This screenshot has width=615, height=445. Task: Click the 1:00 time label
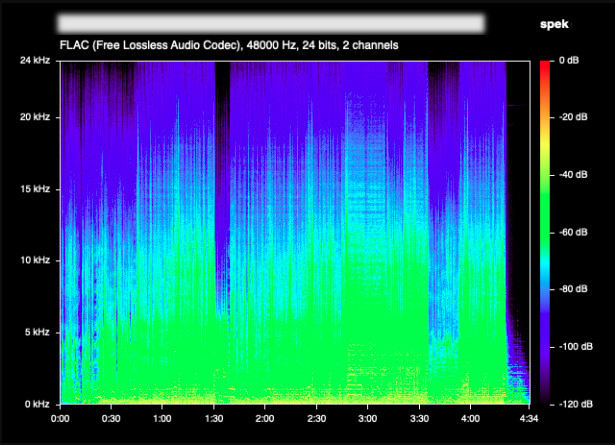(162, 419)
